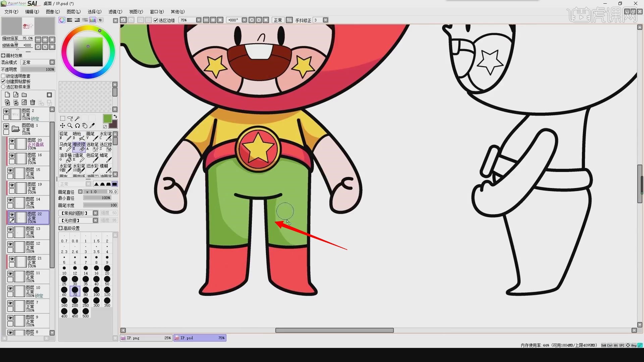The image size is (644, 362).
Task: Expand the 画材效果 section
Action: (3, 56)
